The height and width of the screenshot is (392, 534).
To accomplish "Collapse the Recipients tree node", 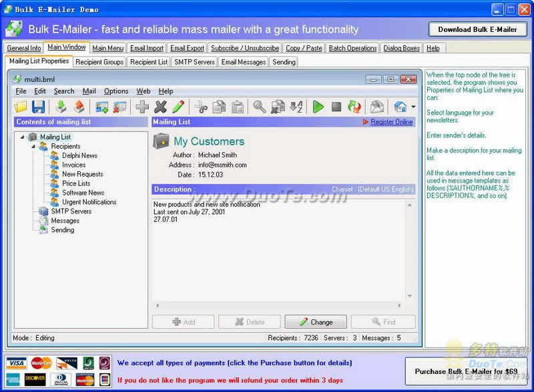I will (33, 146).
